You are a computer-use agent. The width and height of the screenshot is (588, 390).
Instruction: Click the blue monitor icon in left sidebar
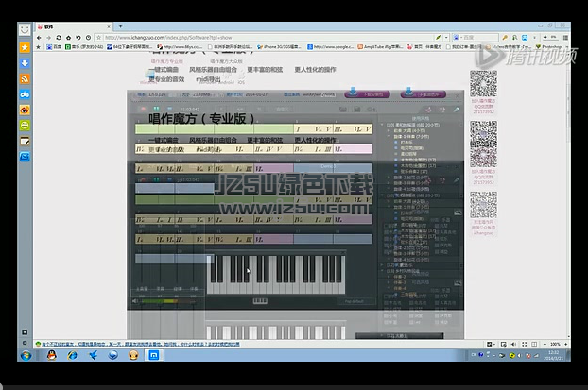(x=26, y=156)
